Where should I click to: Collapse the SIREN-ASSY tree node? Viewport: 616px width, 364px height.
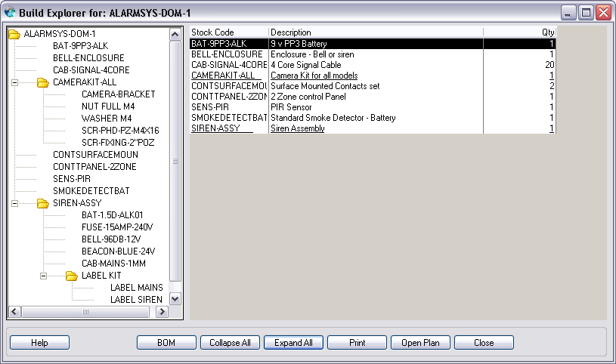(14, 203)
